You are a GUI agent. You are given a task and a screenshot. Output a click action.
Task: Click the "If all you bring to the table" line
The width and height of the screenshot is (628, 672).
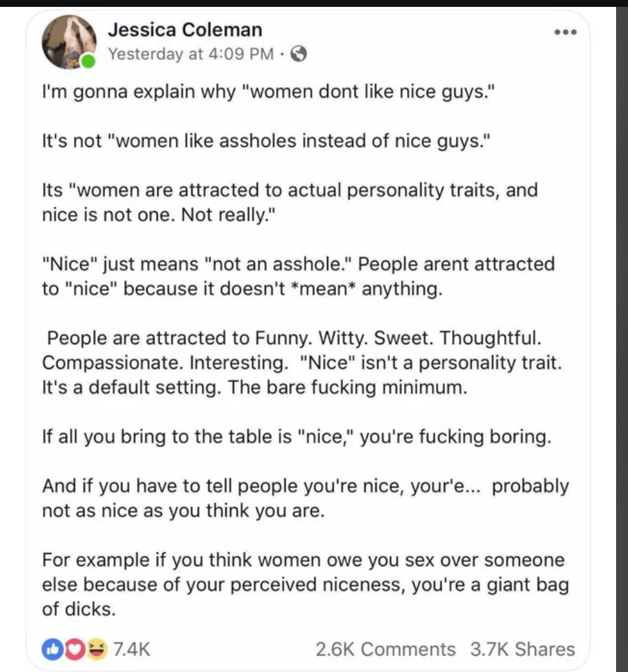[297, 437]
